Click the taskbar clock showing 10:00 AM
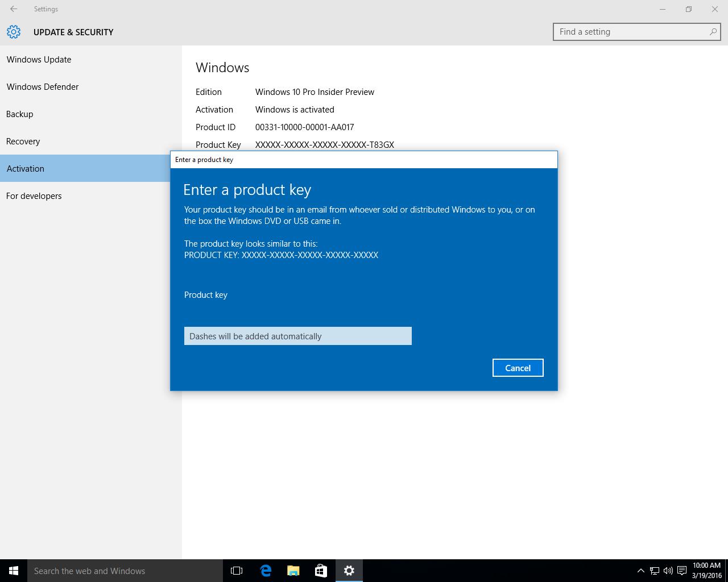Screen dimensions: 728x582 click(707, 571)
